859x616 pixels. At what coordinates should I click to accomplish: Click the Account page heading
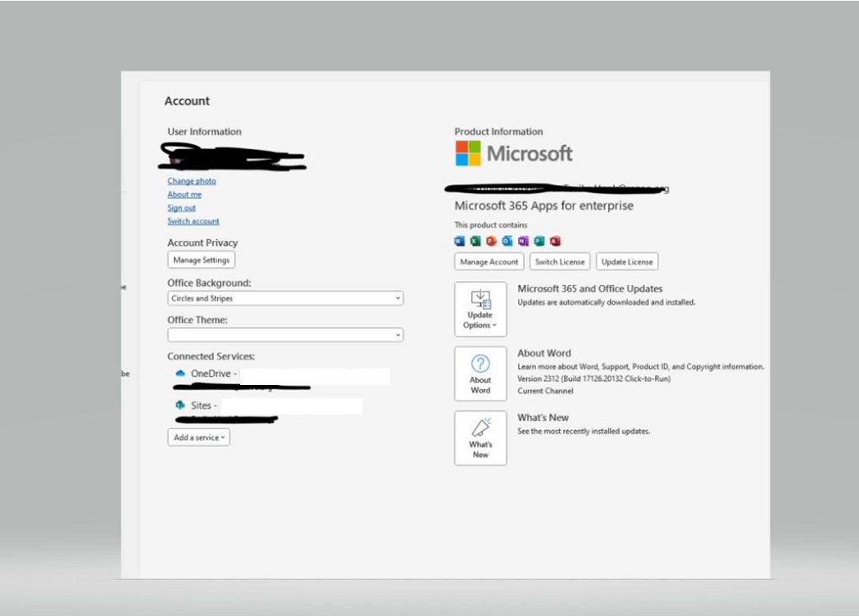[x=187, y=101]
